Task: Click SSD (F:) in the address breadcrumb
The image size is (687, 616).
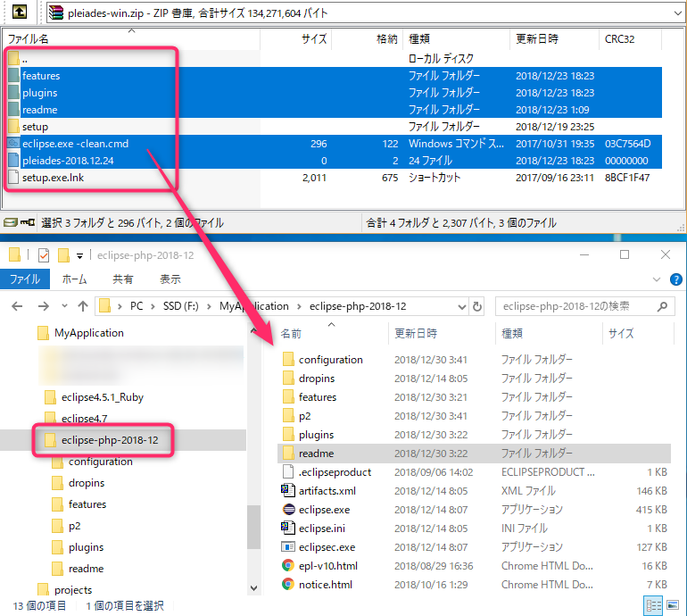Action: pyautogui.click(x=180, y=306)
